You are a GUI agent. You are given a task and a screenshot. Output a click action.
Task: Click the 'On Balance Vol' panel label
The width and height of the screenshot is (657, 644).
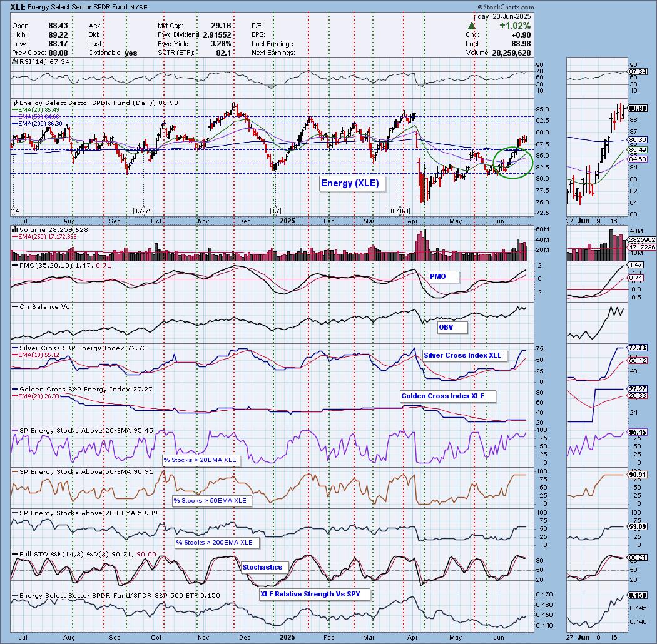[x=43, y=306]
